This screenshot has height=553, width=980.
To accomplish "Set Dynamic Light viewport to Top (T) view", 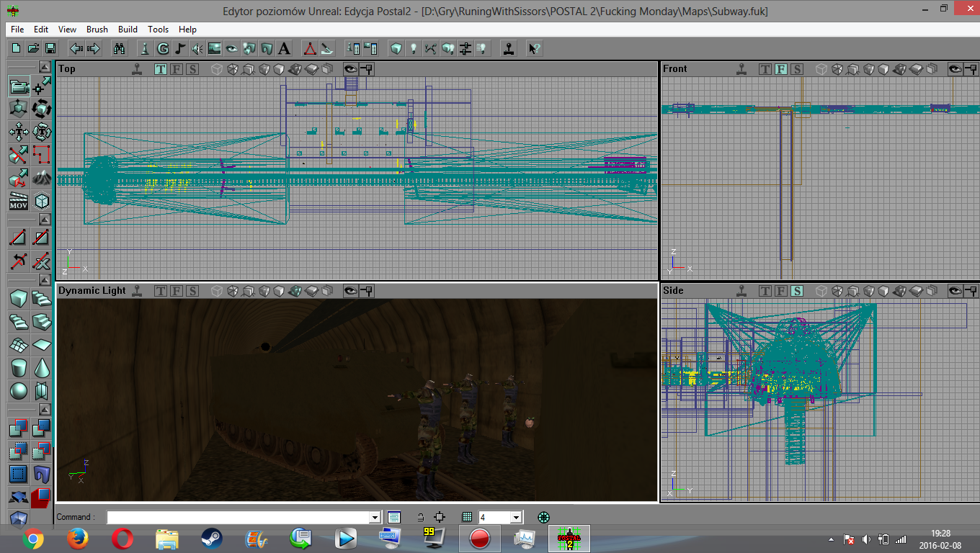I will click(161, 291).
